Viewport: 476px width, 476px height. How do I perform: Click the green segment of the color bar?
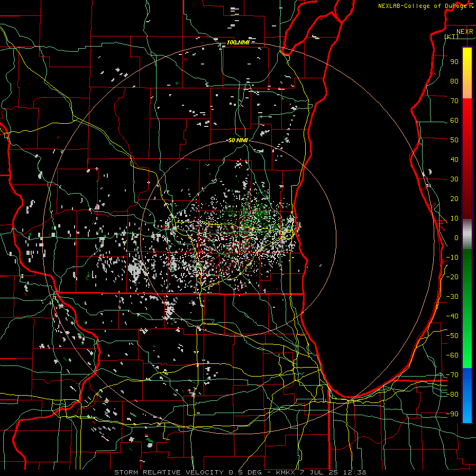tap(467, 309)
